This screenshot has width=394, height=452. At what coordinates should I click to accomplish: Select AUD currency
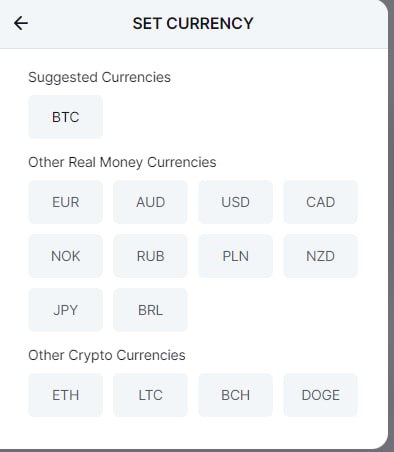tap(150, 202)
